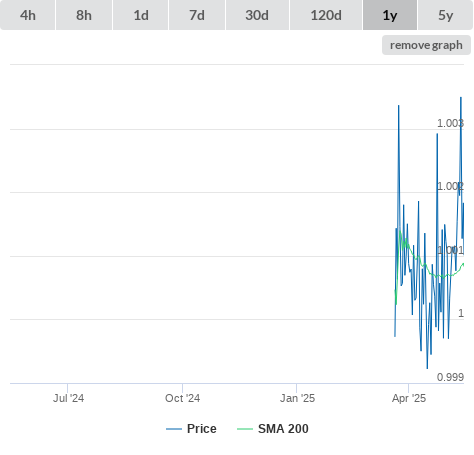Click the active 1y range tab

[390, 15]
